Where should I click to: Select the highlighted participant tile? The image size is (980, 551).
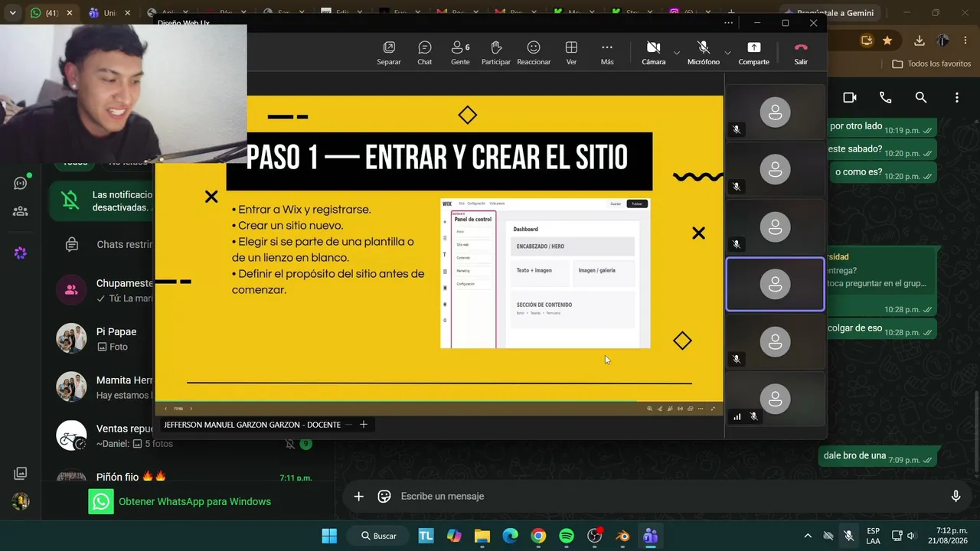pyautogui.click(x=775, y=284)
